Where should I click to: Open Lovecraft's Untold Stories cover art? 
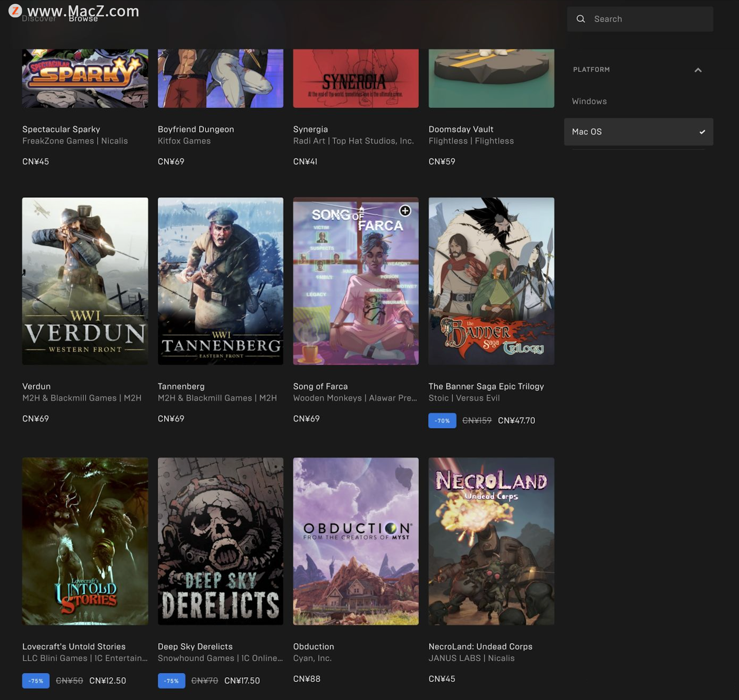click(85, 541)
